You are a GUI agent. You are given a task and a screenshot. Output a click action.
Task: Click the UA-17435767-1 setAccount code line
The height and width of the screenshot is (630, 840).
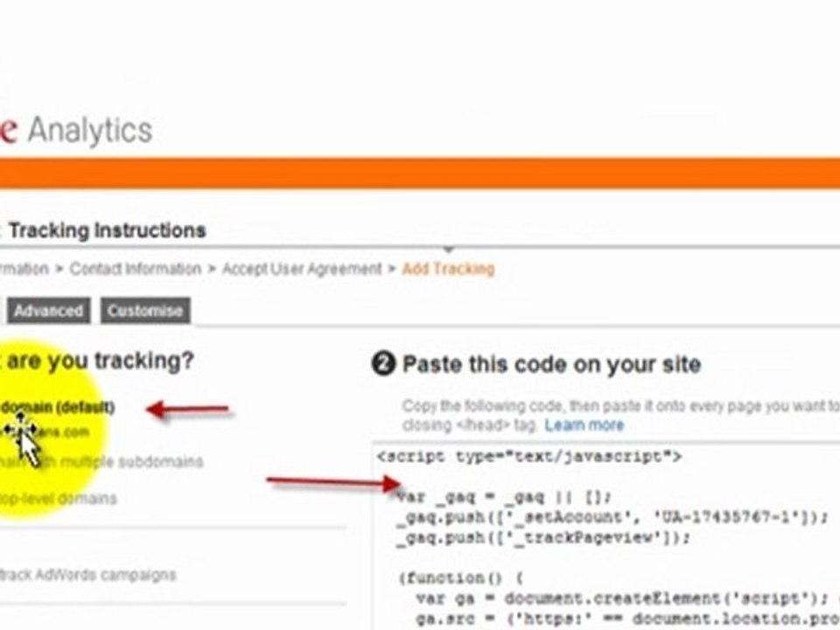tap(612, 517)
